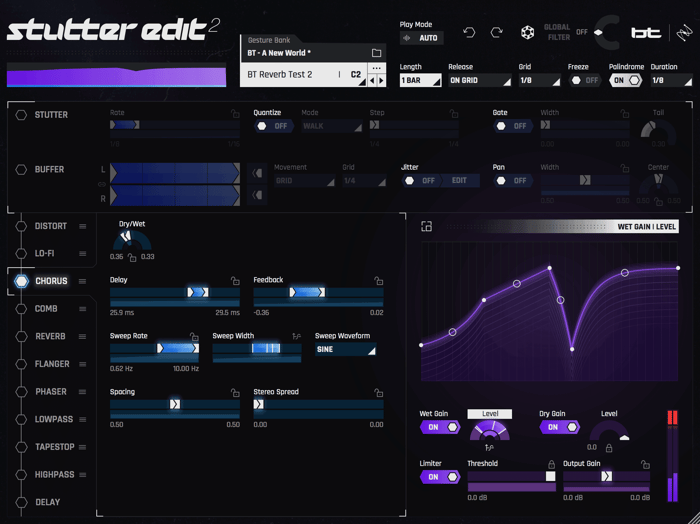Click the Wet Gain Level label button
The height and width of the screenshot is (524, 700).
490,414
